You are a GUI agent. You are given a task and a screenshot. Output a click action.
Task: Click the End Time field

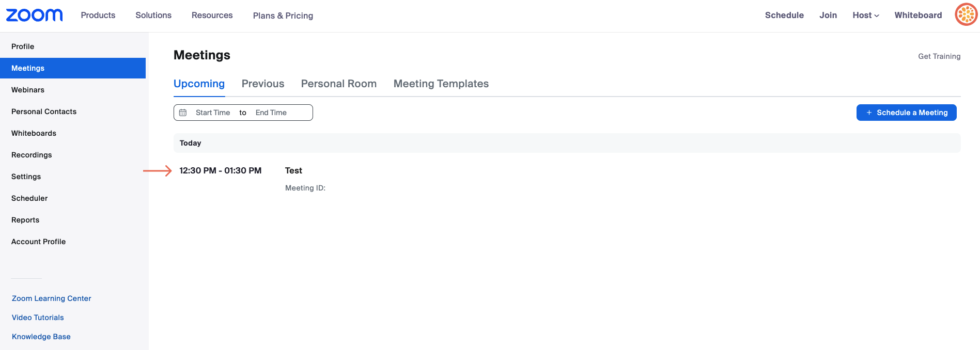(x=271, y=113)
